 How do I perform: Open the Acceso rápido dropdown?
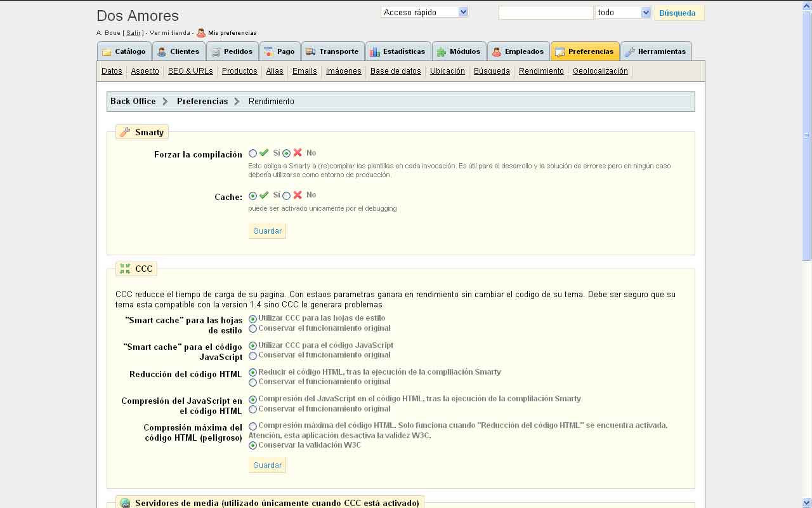click(424, 12)
